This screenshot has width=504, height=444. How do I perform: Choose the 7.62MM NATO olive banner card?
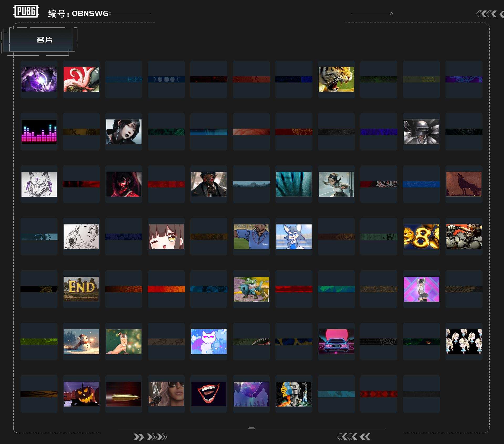421,79
